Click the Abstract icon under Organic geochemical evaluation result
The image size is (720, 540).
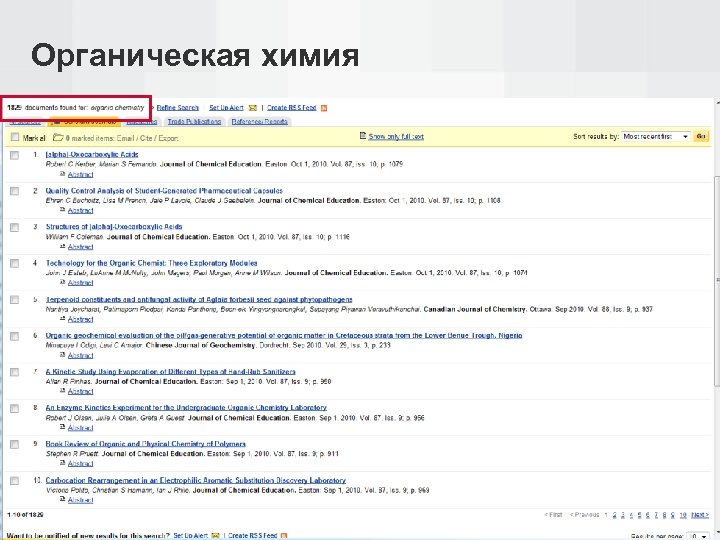point(63,355)
